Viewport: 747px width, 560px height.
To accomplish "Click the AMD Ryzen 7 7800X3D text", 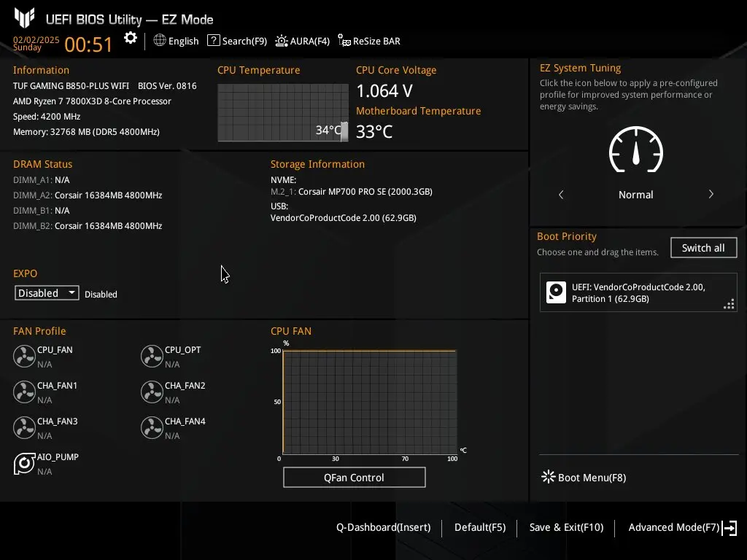I will (92, 101).
